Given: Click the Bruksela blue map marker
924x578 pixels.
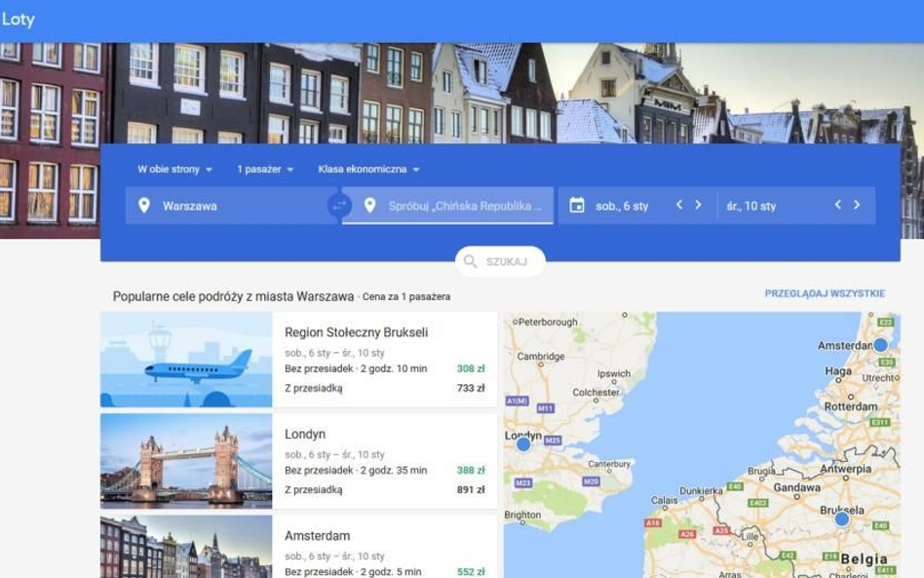Looking at the screenshot, I should tap(842, 520).
